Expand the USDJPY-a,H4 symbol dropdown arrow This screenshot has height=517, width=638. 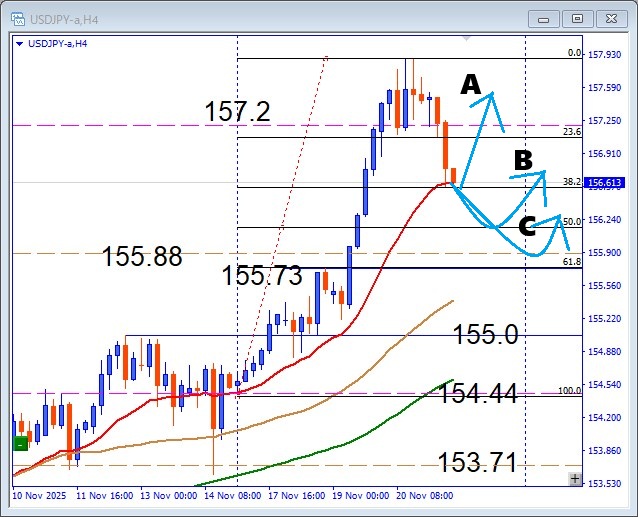coord(20,43)
